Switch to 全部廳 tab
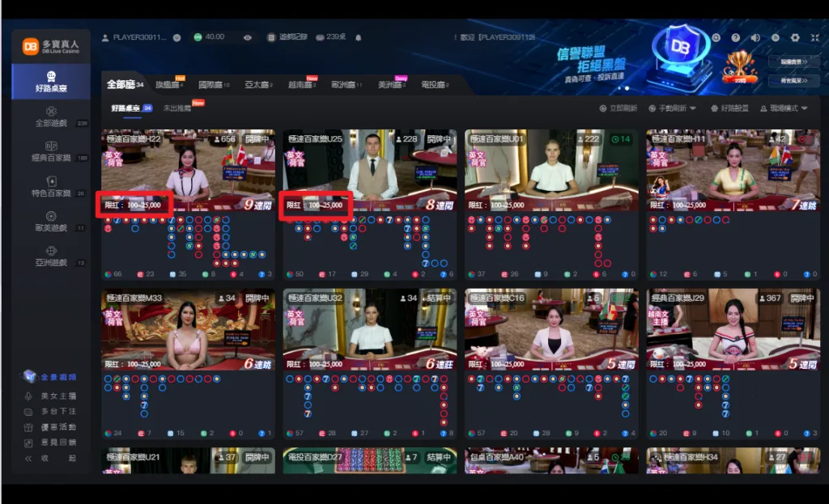This screenshot has height=504, width=829. [x=125, y=84]
